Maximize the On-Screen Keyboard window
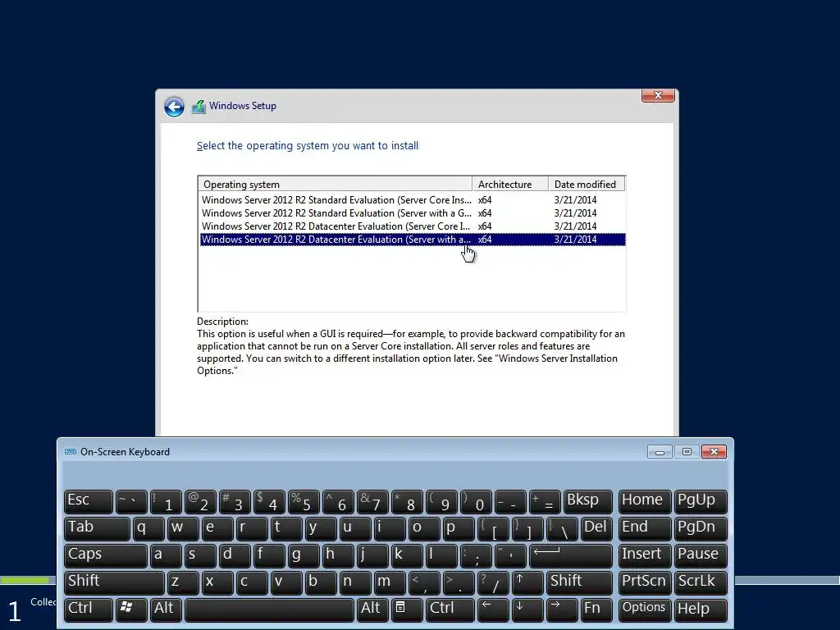 [687, 452]
